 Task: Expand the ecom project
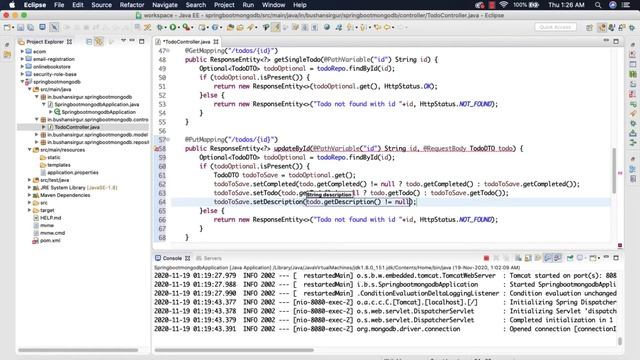coord(22,51)
